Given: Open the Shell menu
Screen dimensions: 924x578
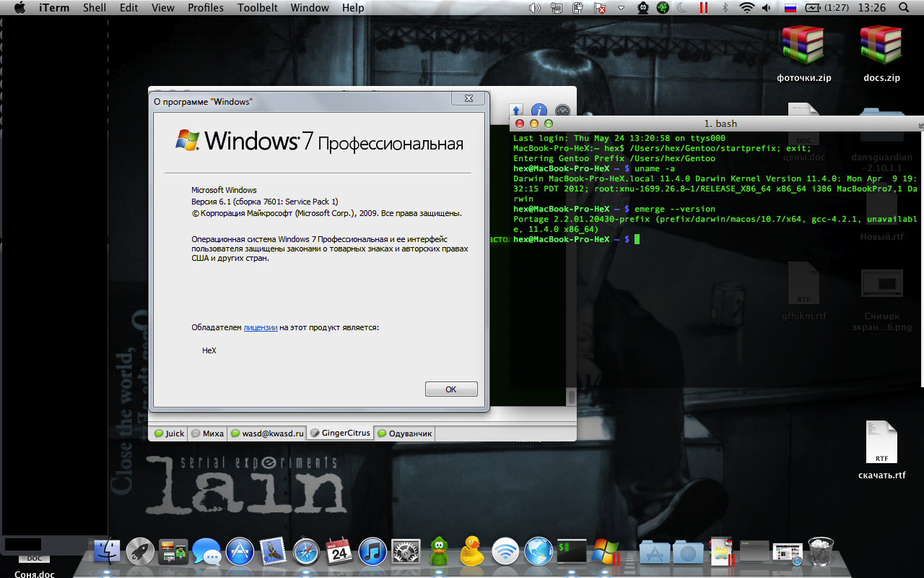Looking at the screenshot, I should click(x=95, y=8).
